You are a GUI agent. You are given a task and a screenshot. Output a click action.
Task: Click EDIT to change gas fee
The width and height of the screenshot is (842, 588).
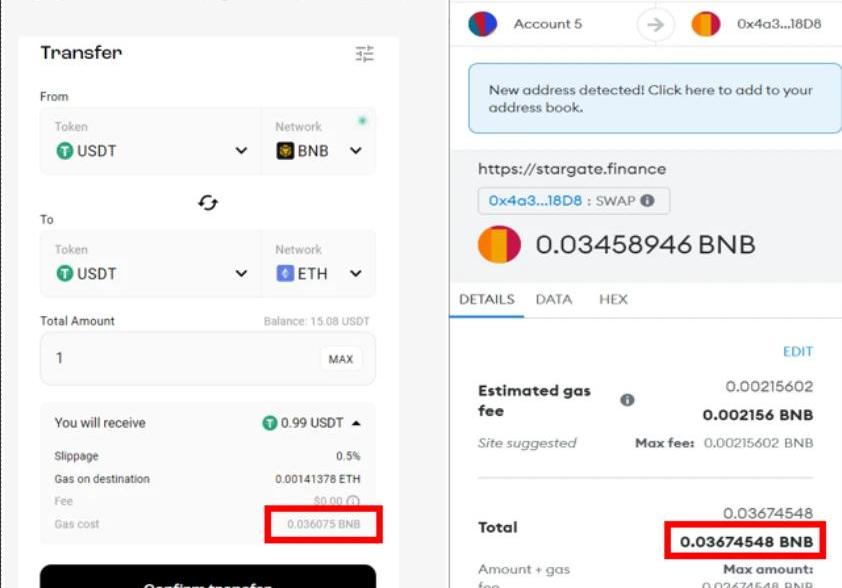point(798,352)
